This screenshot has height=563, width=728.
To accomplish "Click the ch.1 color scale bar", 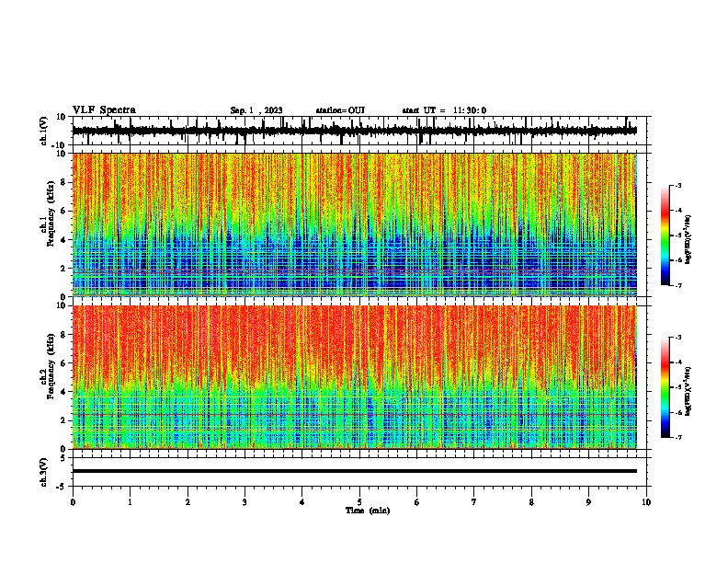I will tap(665, 236).
